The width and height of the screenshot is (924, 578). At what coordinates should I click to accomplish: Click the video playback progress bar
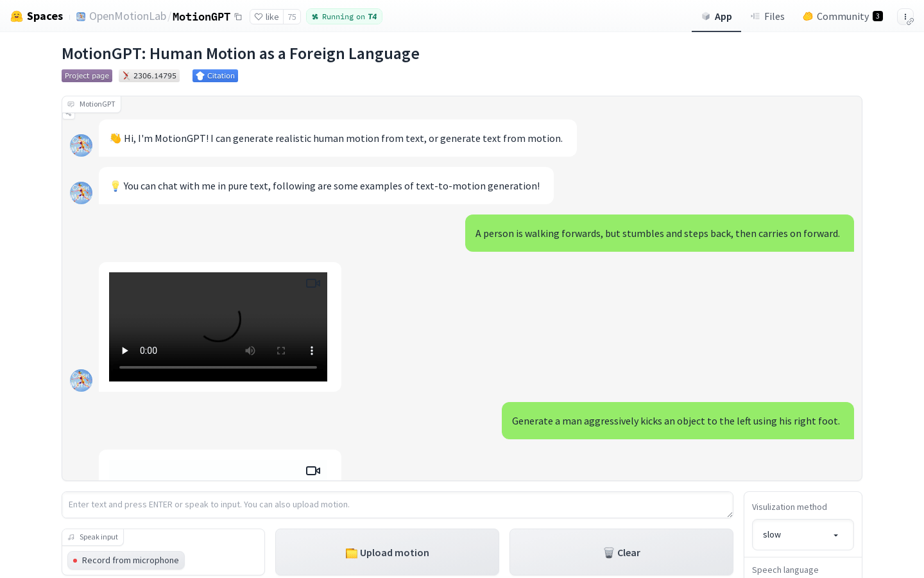[x=218, y=367]
